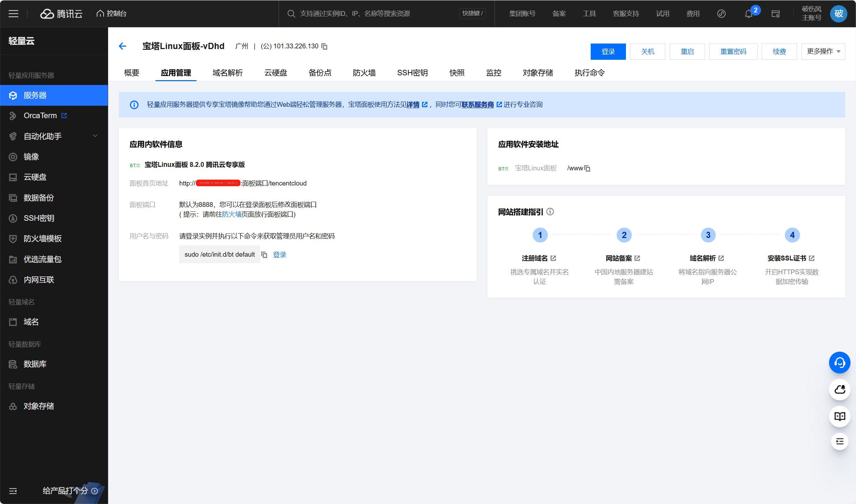Switch to the 快照 tab
This screenshot has height=504, width=856.
(457, 73)
